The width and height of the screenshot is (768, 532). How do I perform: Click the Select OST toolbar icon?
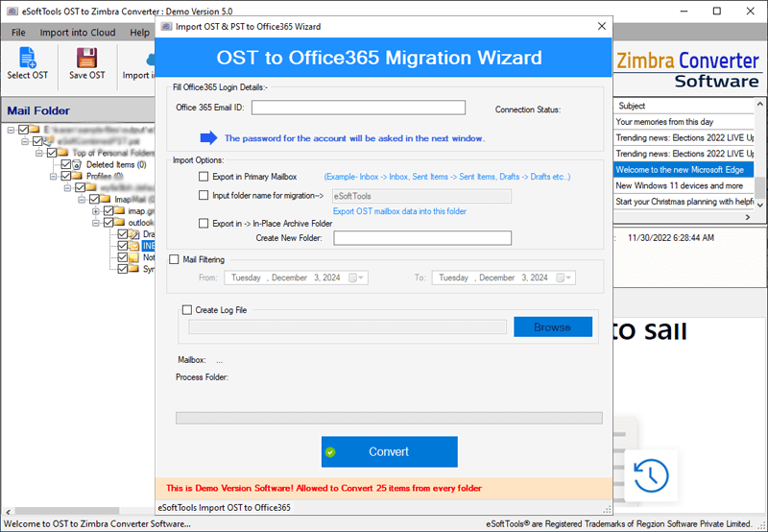(28, 58)
